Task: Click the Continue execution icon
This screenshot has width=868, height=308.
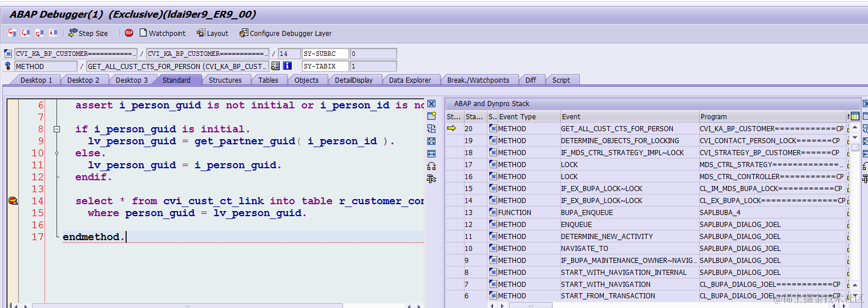Action: pyautogui.click(x=53, y=33)
